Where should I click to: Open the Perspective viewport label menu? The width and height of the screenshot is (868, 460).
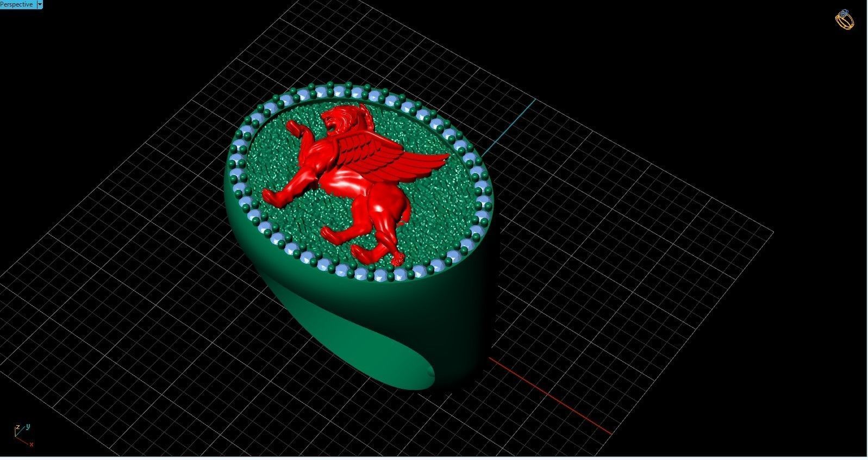click(x=17, y=4)
